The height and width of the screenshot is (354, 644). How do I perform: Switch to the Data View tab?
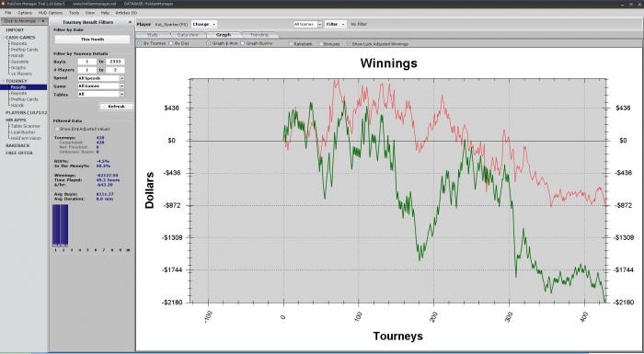[x=188, y=35]
